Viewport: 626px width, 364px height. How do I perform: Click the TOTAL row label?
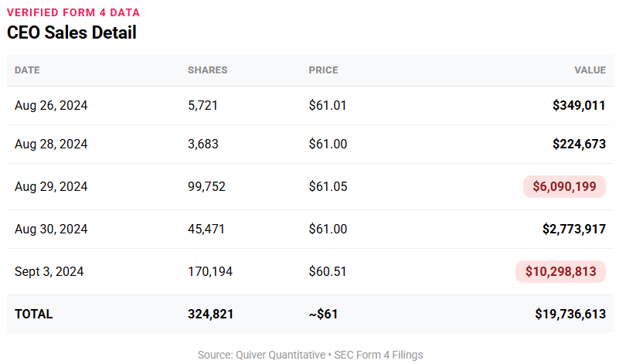coord(34,315)
